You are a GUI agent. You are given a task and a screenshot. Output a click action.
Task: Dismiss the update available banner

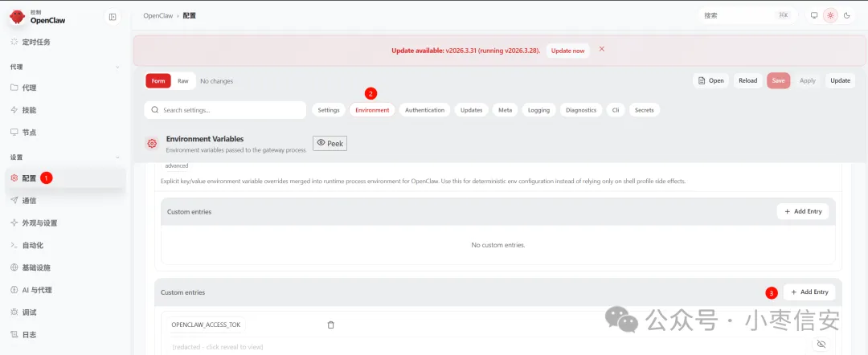pyautogui.click(x=602, y=49)
